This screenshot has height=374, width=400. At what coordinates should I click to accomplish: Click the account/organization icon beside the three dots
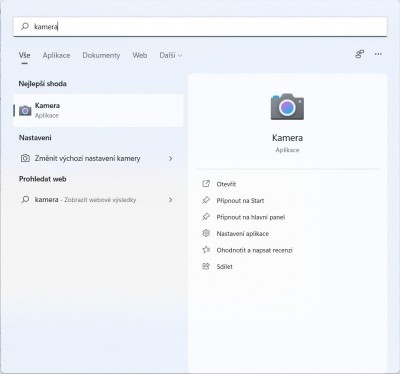pos(359,54)
